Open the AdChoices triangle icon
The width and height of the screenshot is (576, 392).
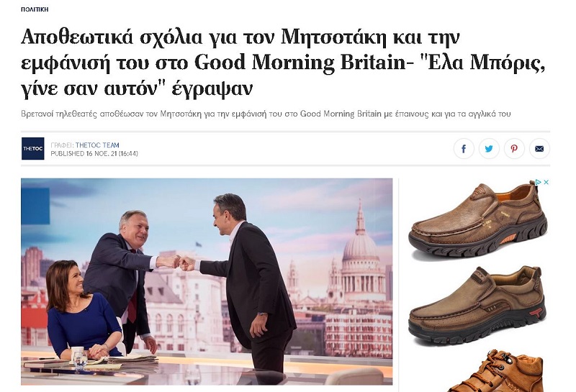[538, 182]
